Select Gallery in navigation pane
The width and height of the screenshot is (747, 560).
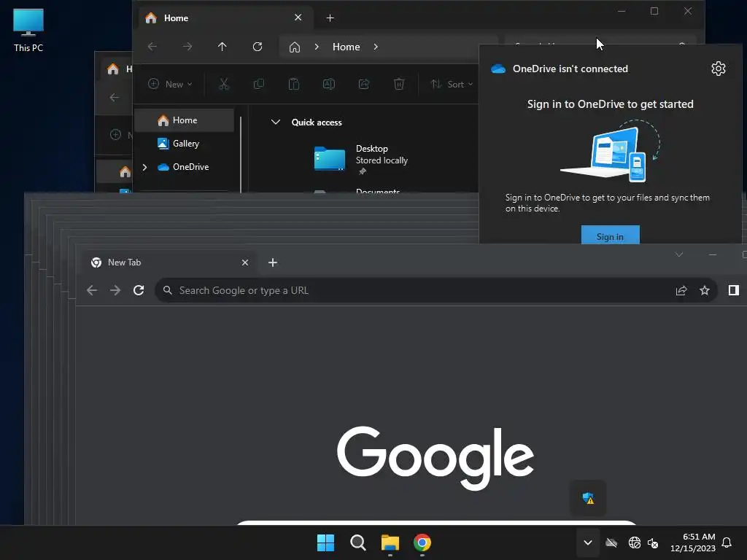pos(185,144)
